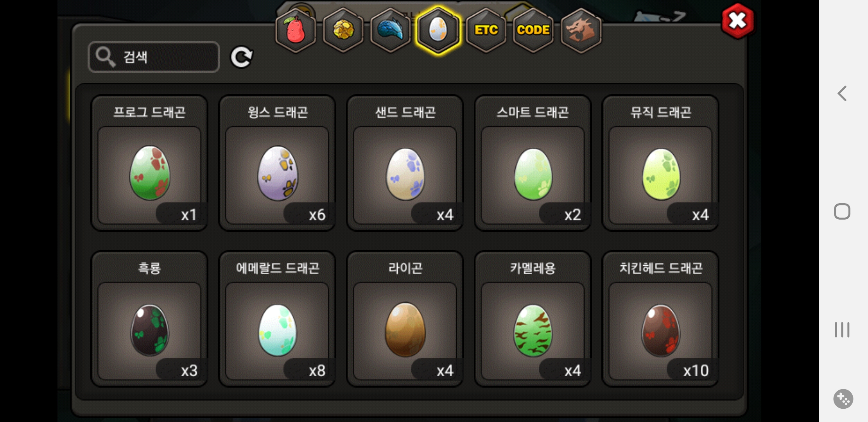The width and height of the screenshot is (868, 422).
Task: Choose the 샌드 드래곤 egg
Action: pos(405,163)
